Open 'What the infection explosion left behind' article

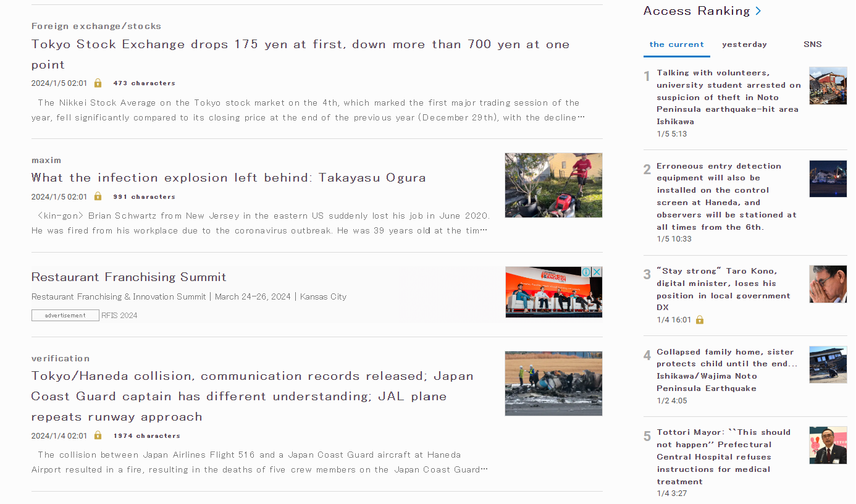pos(229,178)
